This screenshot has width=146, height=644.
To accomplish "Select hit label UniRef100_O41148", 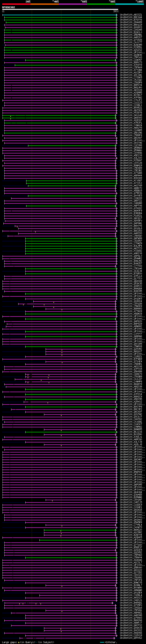I will [x=131, y=115].
